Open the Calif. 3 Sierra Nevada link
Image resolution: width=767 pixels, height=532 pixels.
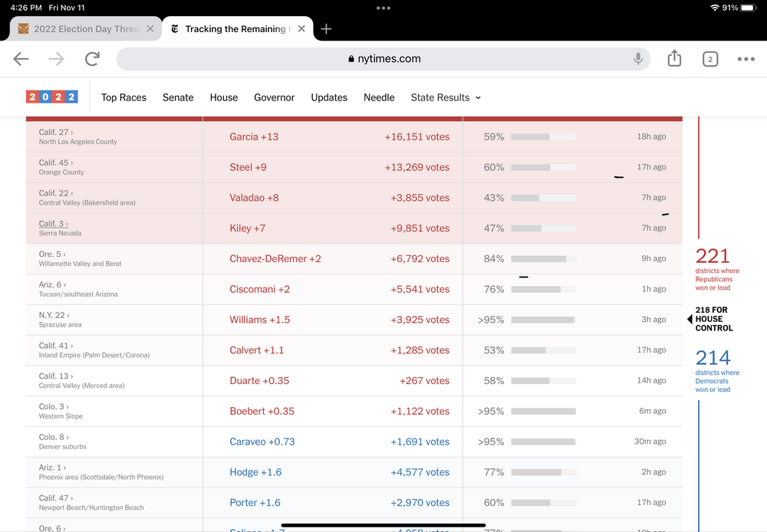coord(54,224)
